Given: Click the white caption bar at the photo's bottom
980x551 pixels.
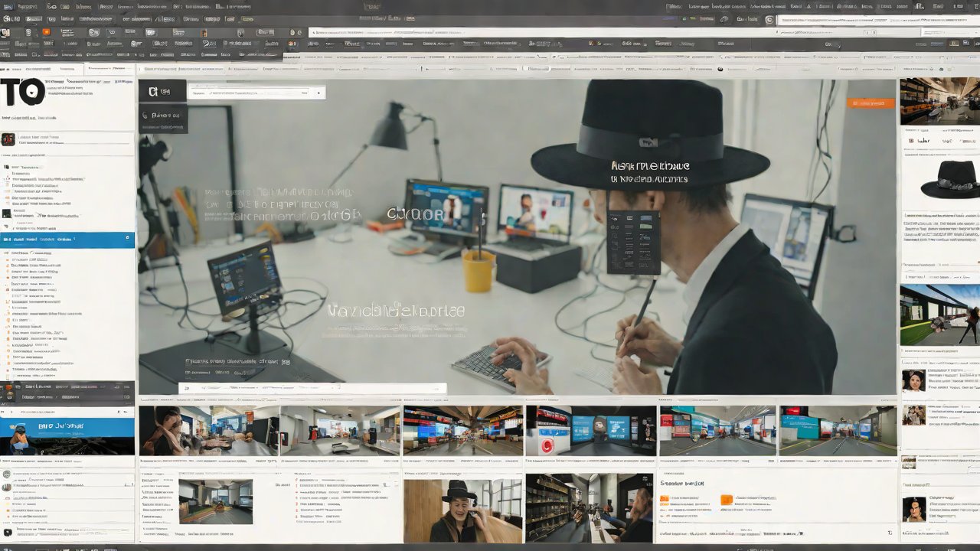Looking at the screenshot, I should coord(312,389).
